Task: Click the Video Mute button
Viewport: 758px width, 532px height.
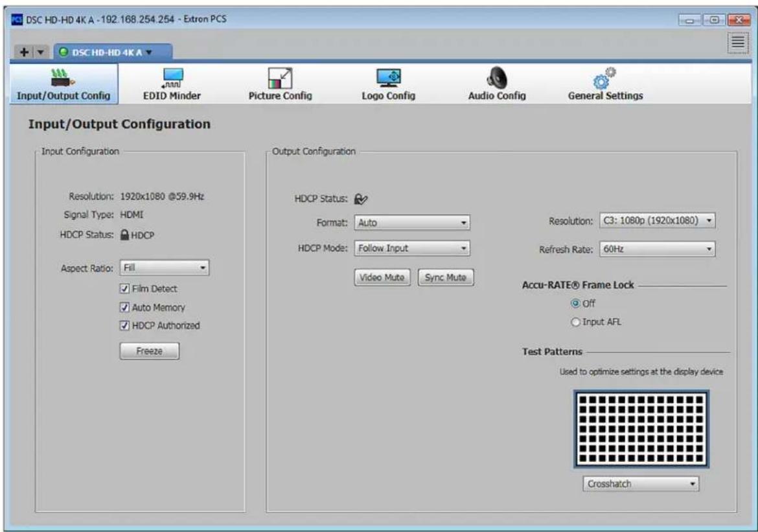Action: (x=382, y=277)
